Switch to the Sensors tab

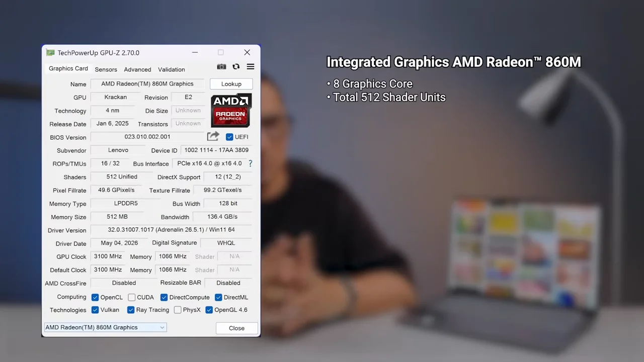[x=106, y=69]
